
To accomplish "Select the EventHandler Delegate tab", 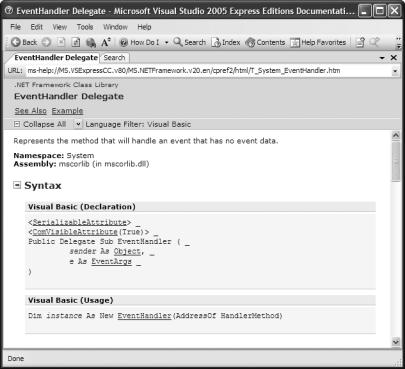I will pos(55,58).
